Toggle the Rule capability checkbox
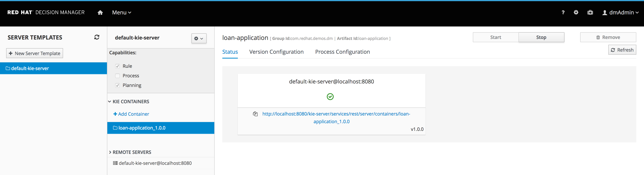This screenshot has width=644, height=175. tap(117, 66)
